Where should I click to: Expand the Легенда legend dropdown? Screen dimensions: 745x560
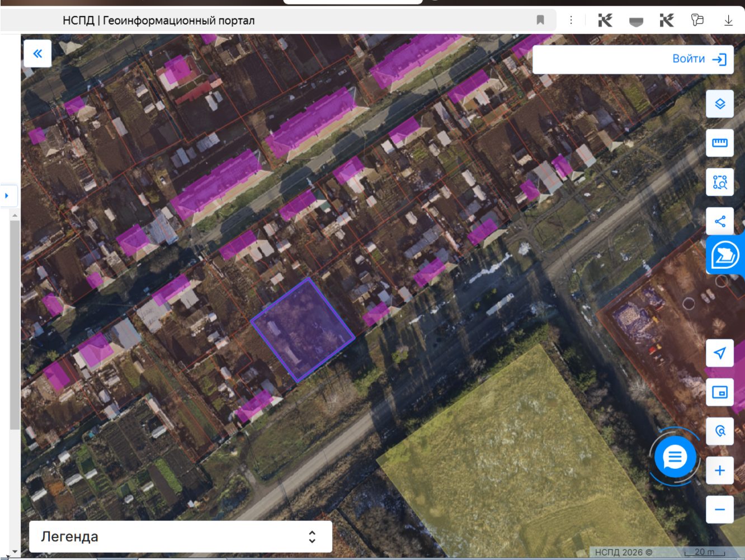181,537
